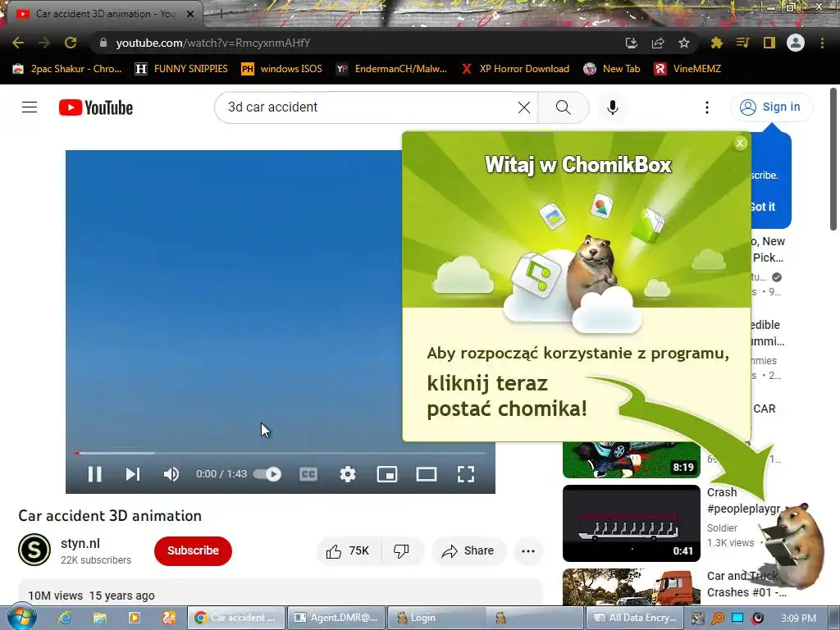
Task: Bookmark this page with the star
Action: point(683,43)
